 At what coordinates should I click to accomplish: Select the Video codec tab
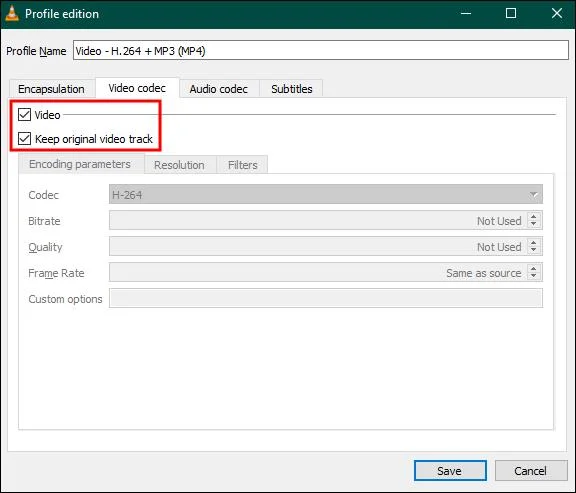pyautogui.click(x=137, y=88)
